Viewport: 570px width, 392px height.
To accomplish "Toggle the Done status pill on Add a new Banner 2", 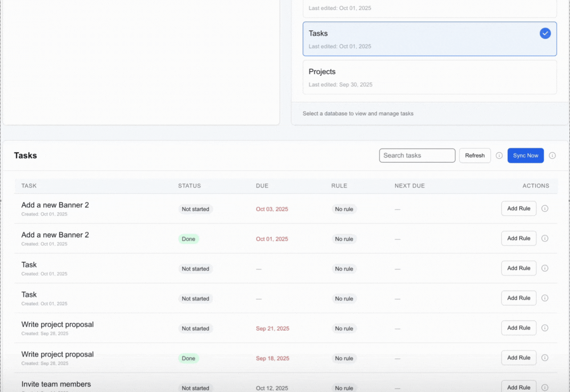I will point(188,239).
